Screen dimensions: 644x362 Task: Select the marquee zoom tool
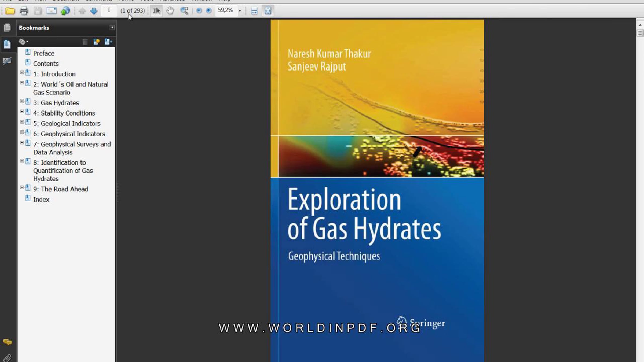[184, 11]
